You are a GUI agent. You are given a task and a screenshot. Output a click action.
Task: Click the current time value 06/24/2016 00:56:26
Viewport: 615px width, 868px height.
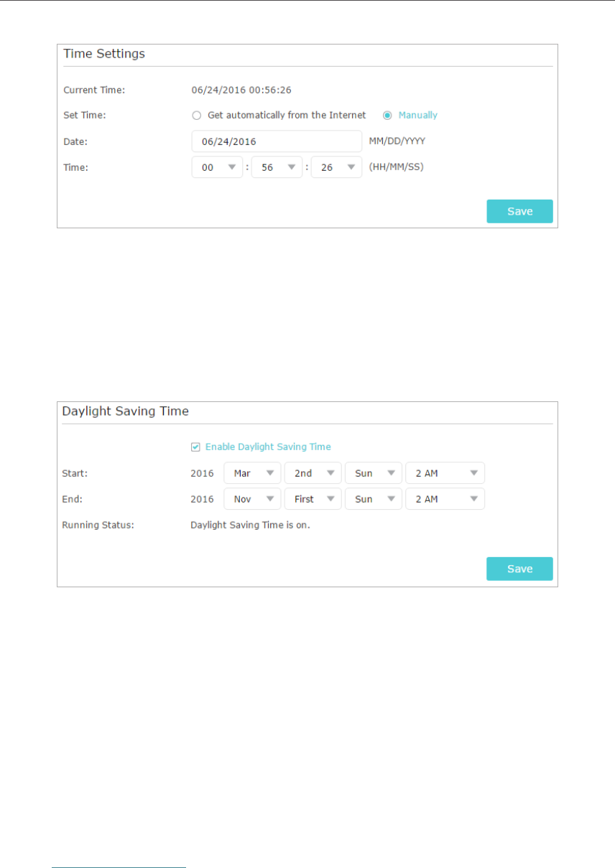[x=241, y=90]
